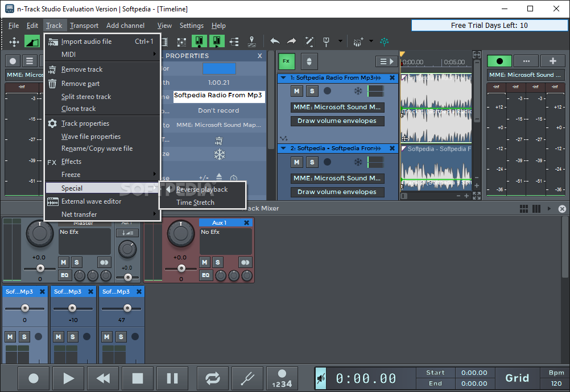Mute track 2 Softpedia
This screenshot has width=570, height=392.
coord(296,162)
